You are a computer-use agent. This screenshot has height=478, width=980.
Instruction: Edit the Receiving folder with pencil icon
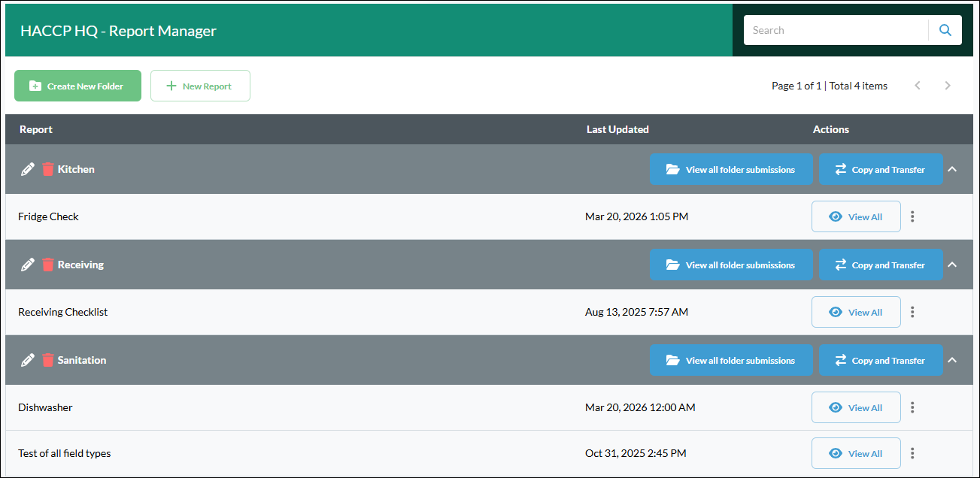pyautogui.click(x=28, y=265)
